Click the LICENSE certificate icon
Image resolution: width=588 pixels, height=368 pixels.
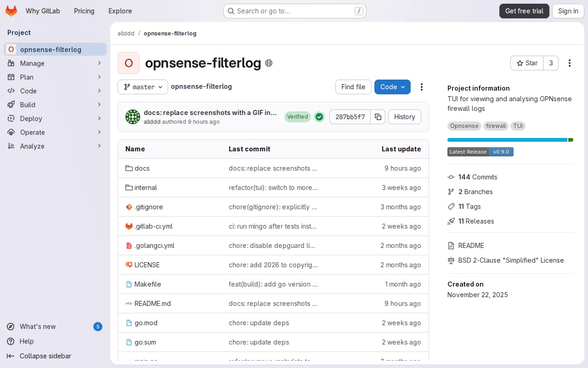tap(129, 265)
